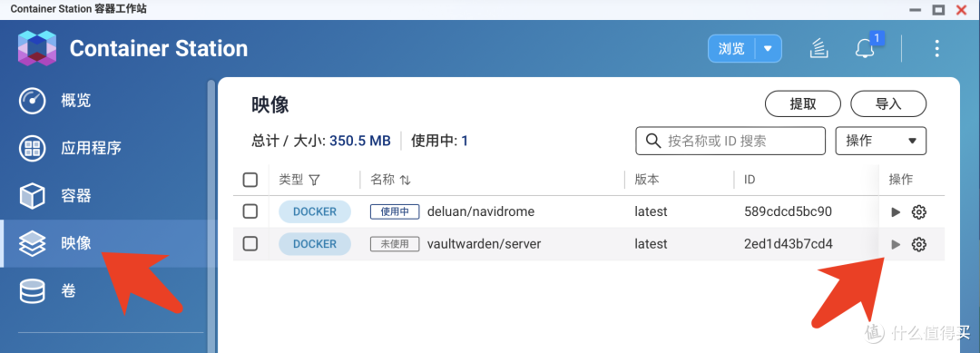Viewport: 980px width, 353px height.
Task: Click the vaultwarden/server image name
Action: click(x=484, y=244)
